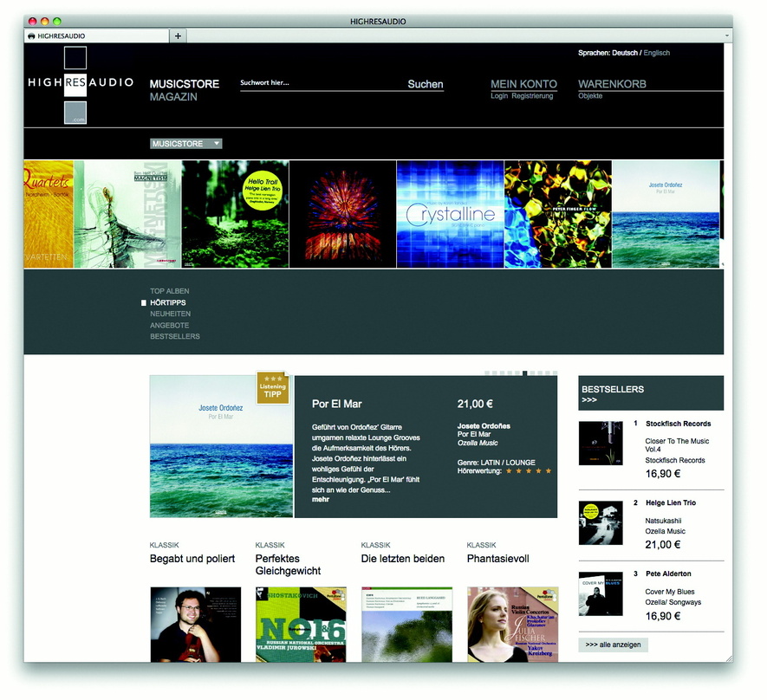Open the cover under Die letzten beiden

(407, 625)
